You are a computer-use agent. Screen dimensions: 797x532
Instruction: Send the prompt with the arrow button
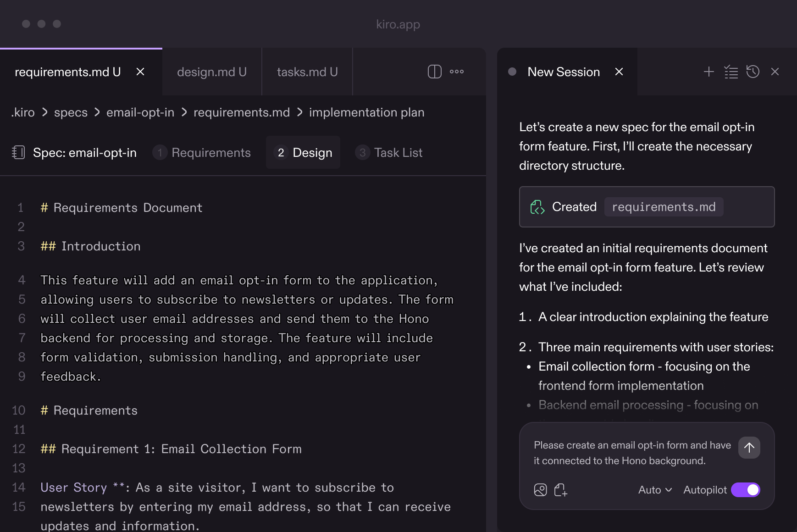point(749,448)
